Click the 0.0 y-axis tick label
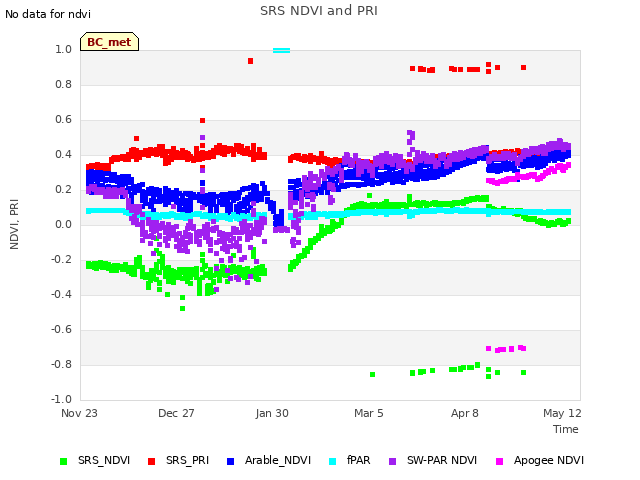Viewport: 640px width, 480px height. (x=63, y=224)
